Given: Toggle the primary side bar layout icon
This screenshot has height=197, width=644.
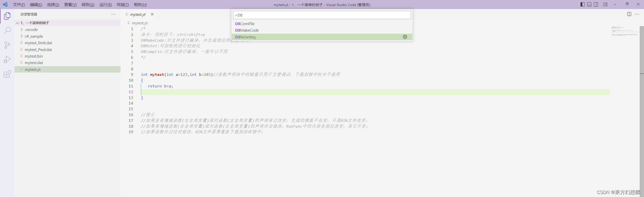Looking at the screenshot, I should (x=582, y=5).
